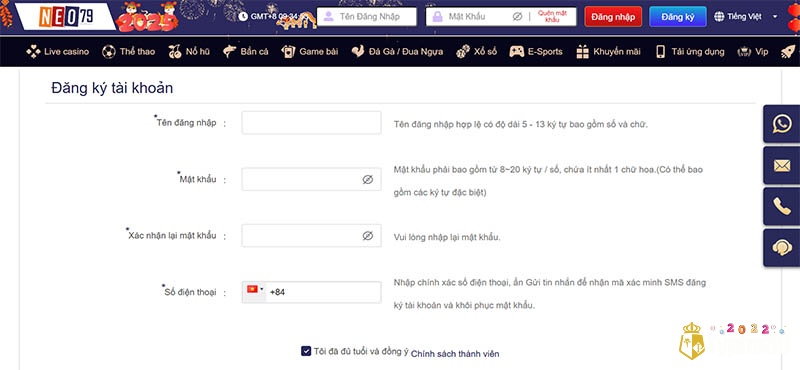This screenshot has width=800, height=370.
Task: Click the 'Vui lòng nhập lại mật khẩu.' hint
Action: (447, 237)
